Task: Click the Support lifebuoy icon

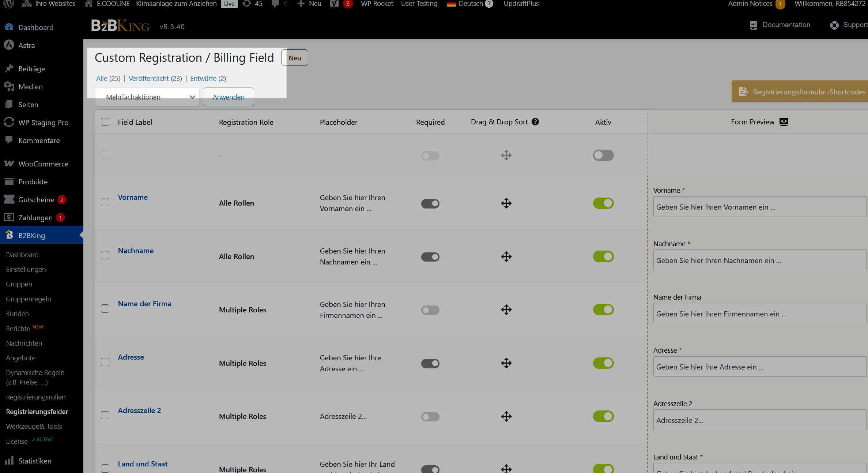Action: point(834,25)
